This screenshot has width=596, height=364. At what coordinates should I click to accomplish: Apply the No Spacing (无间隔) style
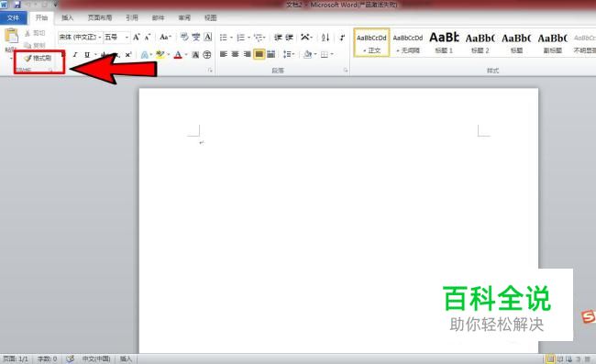(x=408, y=42)
